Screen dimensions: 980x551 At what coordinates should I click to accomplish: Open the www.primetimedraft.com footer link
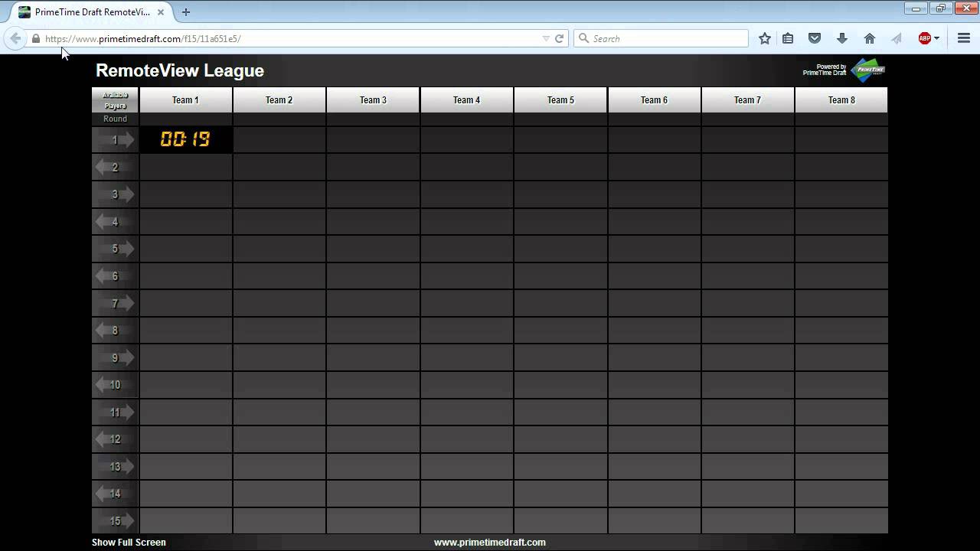tap(490, 542)
